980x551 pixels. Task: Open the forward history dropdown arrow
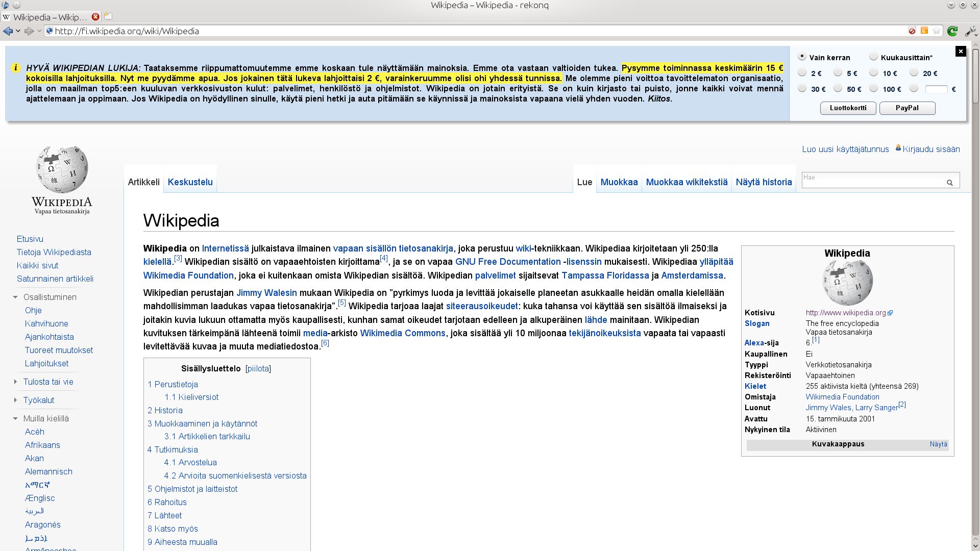(39, 31)
